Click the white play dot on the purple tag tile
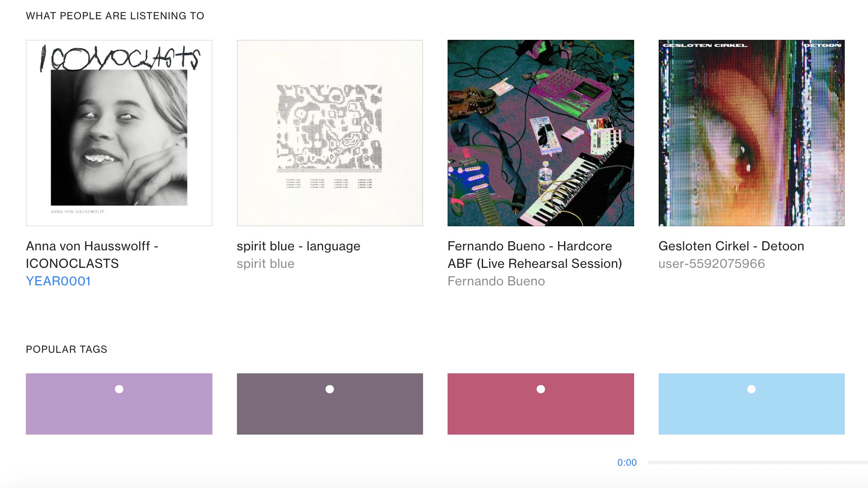The width and height of the screenshot is (868, 488). (119, 389)
